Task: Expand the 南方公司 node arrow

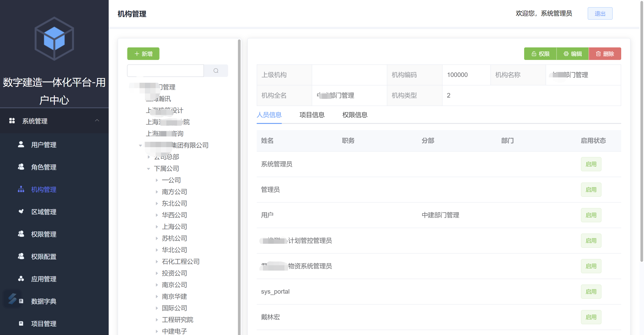Action: (157, 192)
